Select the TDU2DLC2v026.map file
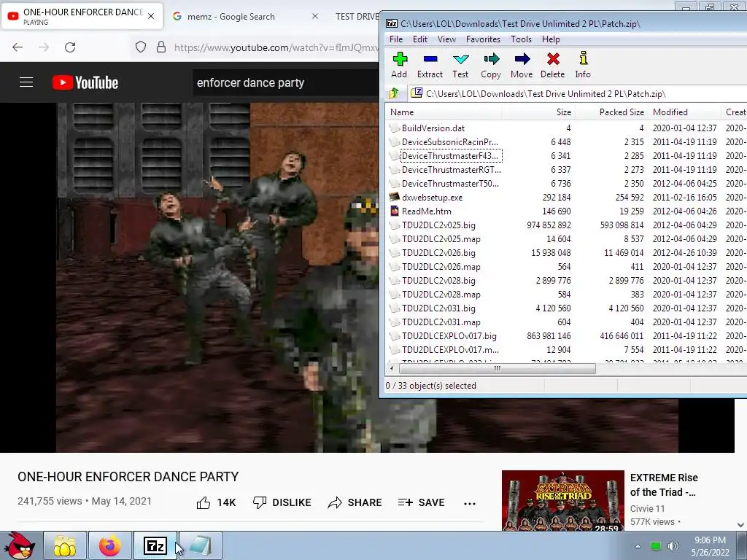The width and height of the screenshot is (747, 560). coord(441,267)
